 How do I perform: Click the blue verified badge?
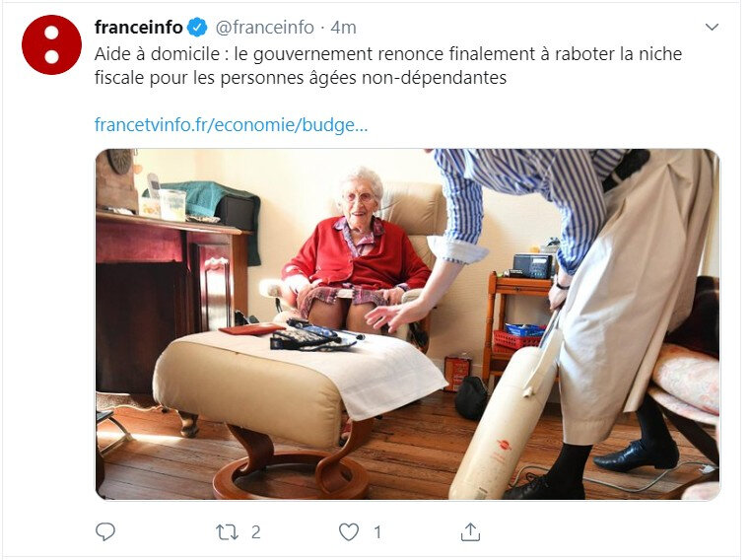click(x=197, y=28)
